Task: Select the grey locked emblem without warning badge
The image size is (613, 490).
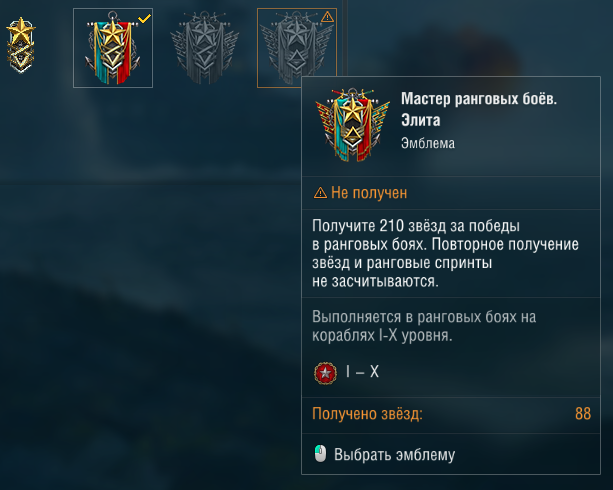Action: 204,48
